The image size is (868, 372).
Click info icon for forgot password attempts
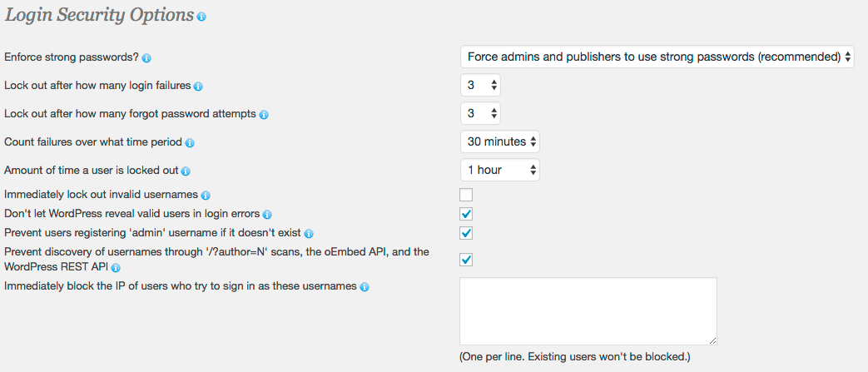(264, 114)
